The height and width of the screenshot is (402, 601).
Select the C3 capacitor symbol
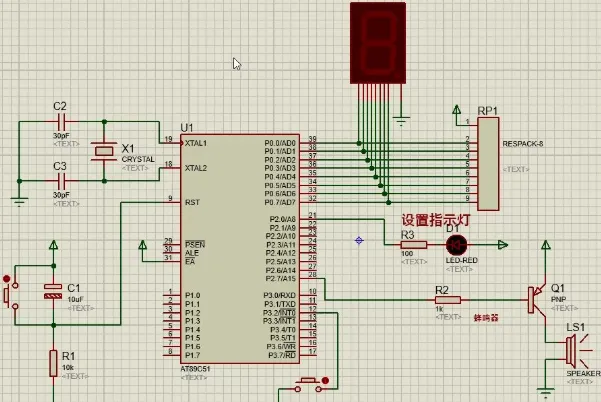point(61,181)
